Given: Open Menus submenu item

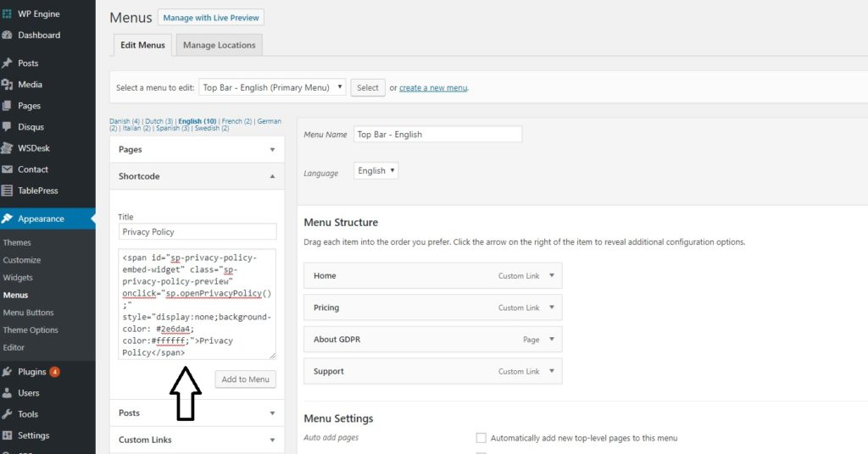Looking at the screenshot, I should click(x=15, y=295).
